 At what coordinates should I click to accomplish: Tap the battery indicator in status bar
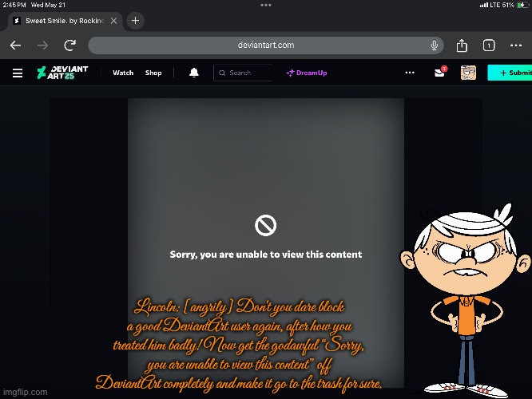[522, 5]
